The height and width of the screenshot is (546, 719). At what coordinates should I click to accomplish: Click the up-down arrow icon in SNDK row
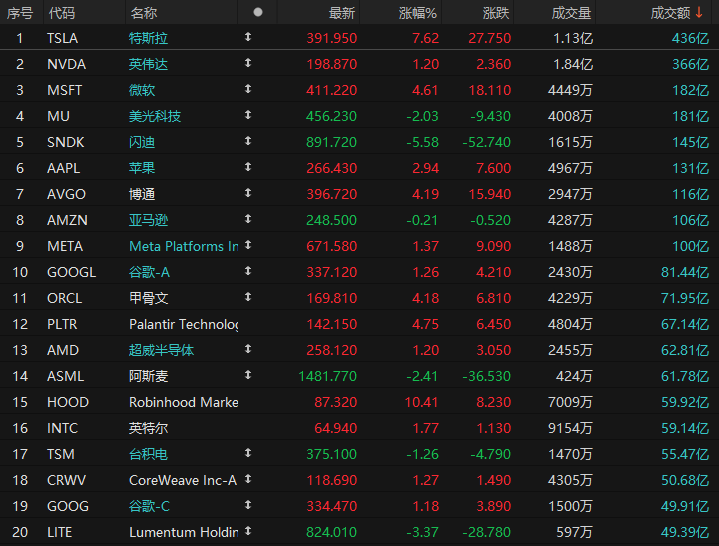(248, 141)
